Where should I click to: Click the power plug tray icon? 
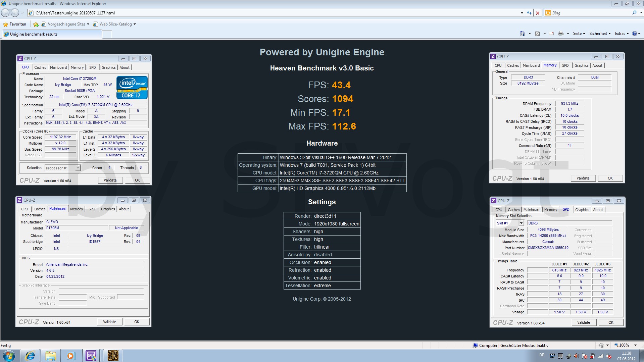click(x=592, y=356)
